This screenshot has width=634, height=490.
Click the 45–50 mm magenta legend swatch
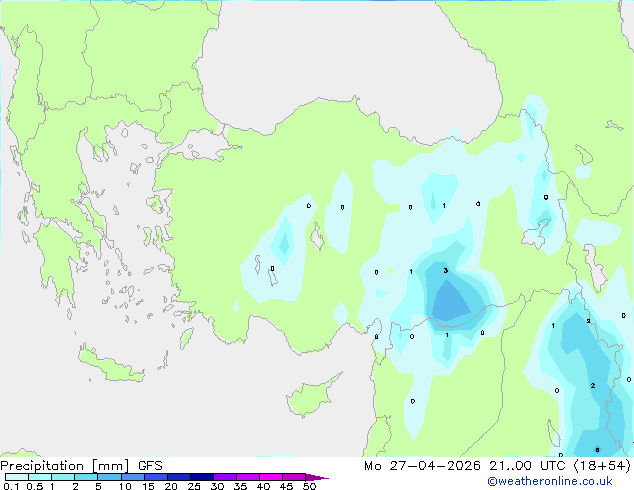(294, 477)
